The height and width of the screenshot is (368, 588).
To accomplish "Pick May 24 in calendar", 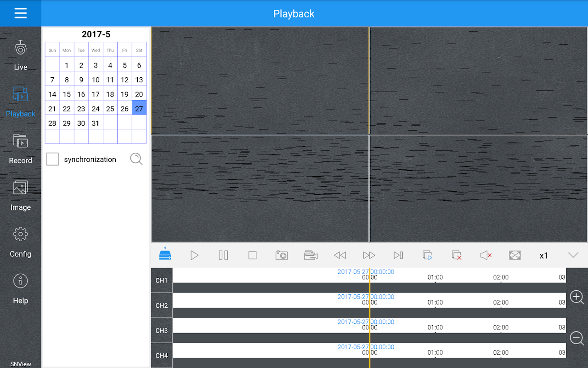I will tap(96, 109).
